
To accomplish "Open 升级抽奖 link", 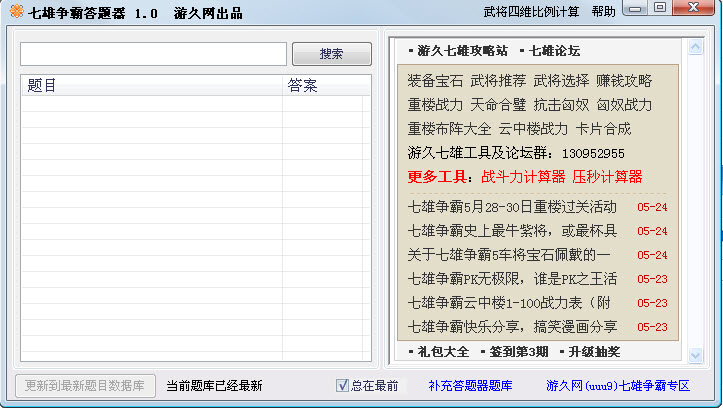I will point(594,352).
